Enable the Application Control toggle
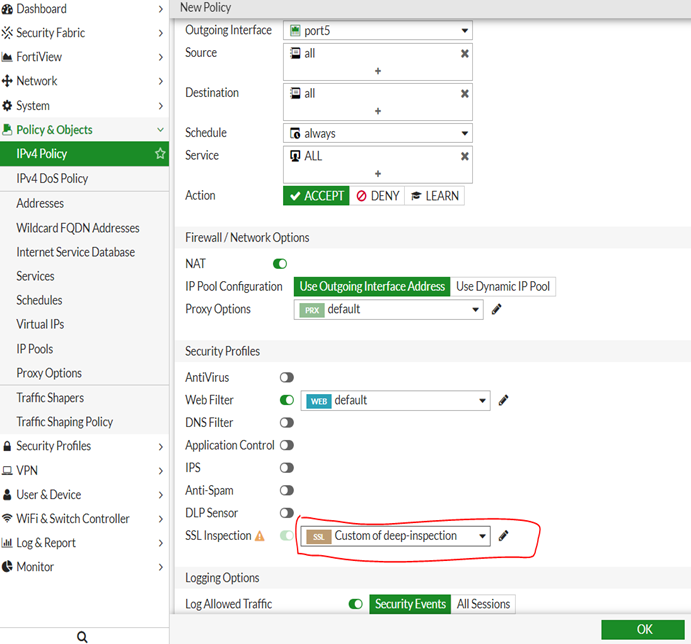691x644 pixels. point(287,445)
